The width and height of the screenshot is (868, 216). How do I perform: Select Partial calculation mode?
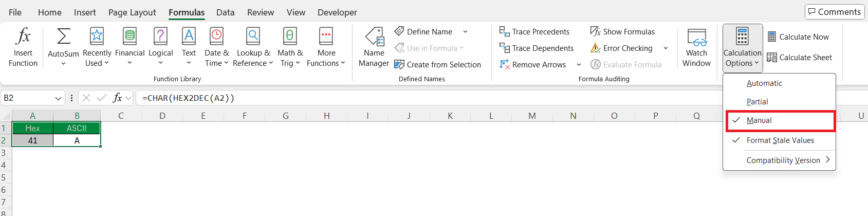pyautogui.click(x=779, y=102)
